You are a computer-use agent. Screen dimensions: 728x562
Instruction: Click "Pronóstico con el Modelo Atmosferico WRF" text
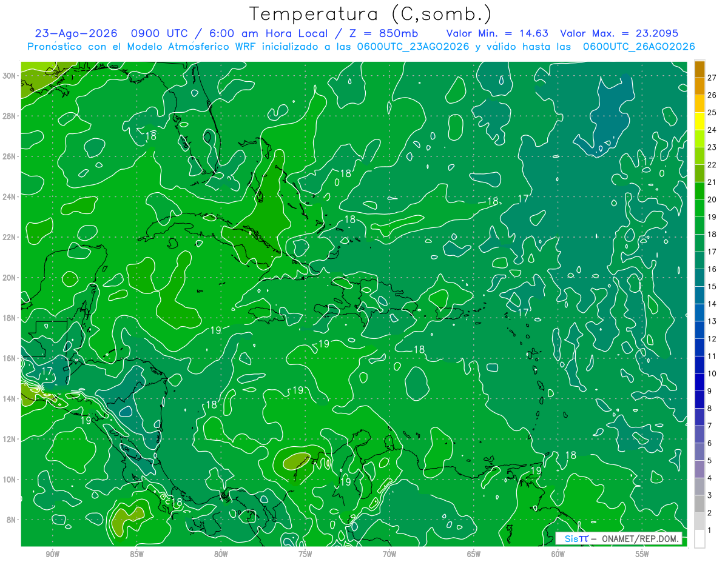[142, 47]
